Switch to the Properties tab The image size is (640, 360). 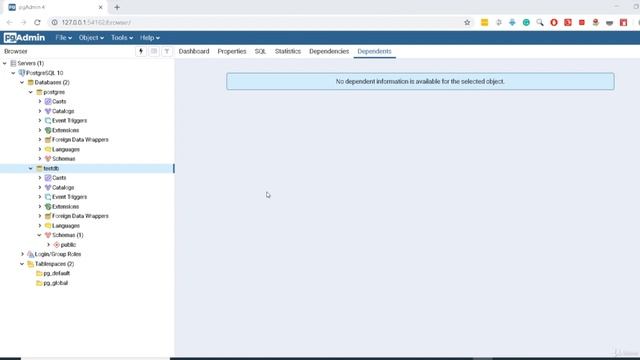tap(232, 51)
